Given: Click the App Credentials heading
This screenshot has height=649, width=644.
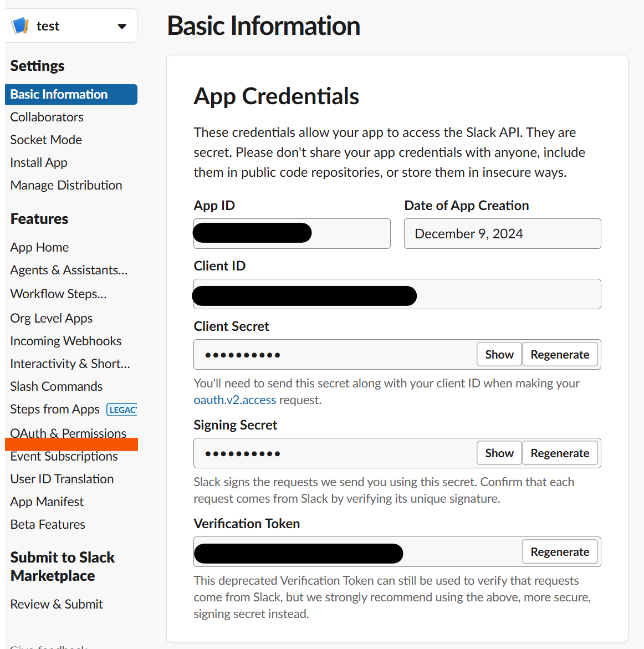Looking at the screenshot, I should pos(276,96).
